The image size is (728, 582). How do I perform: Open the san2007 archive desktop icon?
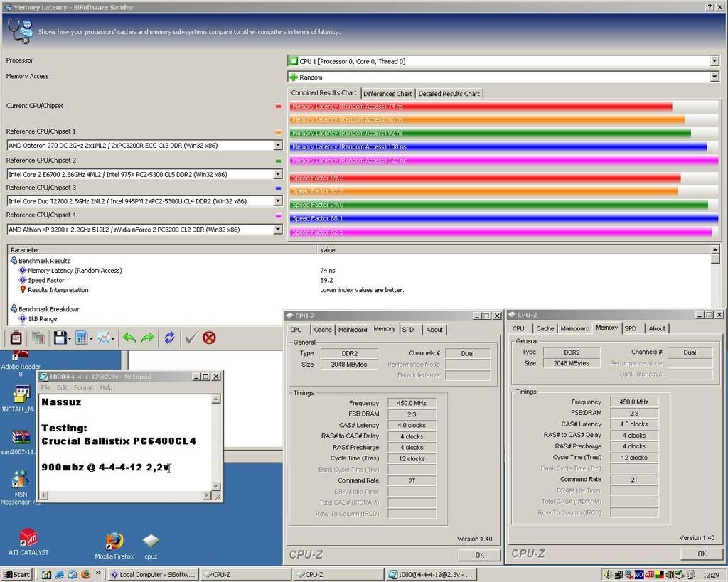pyautogui.click(x=18, y=442)
